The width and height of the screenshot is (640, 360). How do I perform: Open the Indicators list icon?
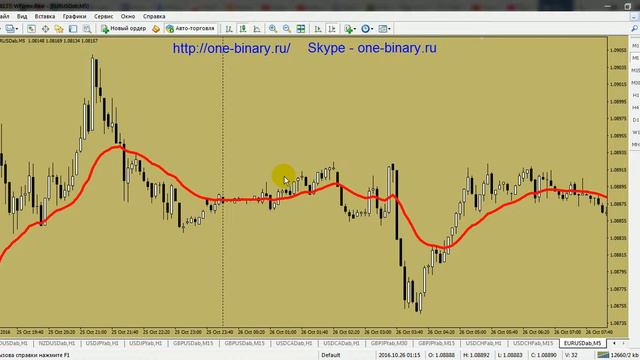point(348,29)
